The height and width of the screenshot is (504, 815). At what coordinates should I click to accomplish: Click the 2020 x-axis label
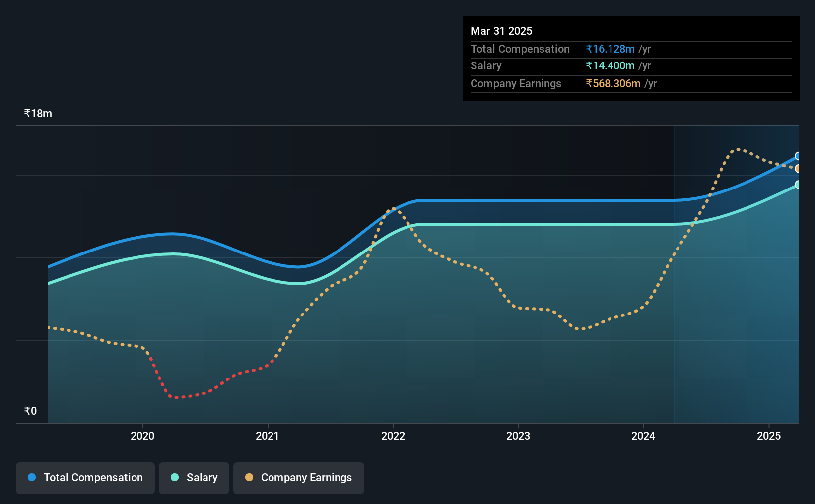click(142, 436)
